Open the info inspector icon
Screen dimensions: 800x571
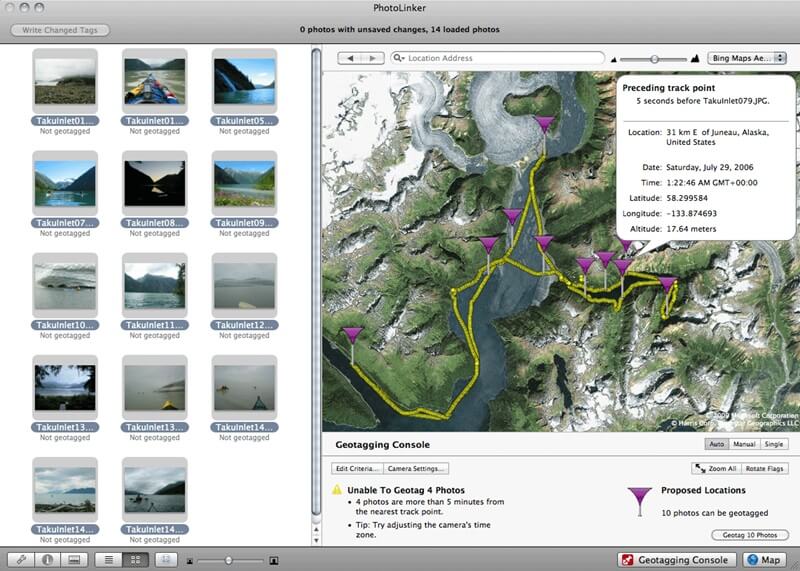pos(47,560)
